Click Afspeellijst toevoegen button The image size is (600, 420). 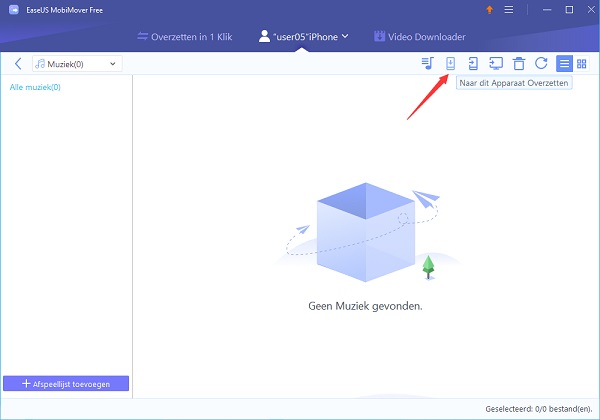[x=66, y=384]
